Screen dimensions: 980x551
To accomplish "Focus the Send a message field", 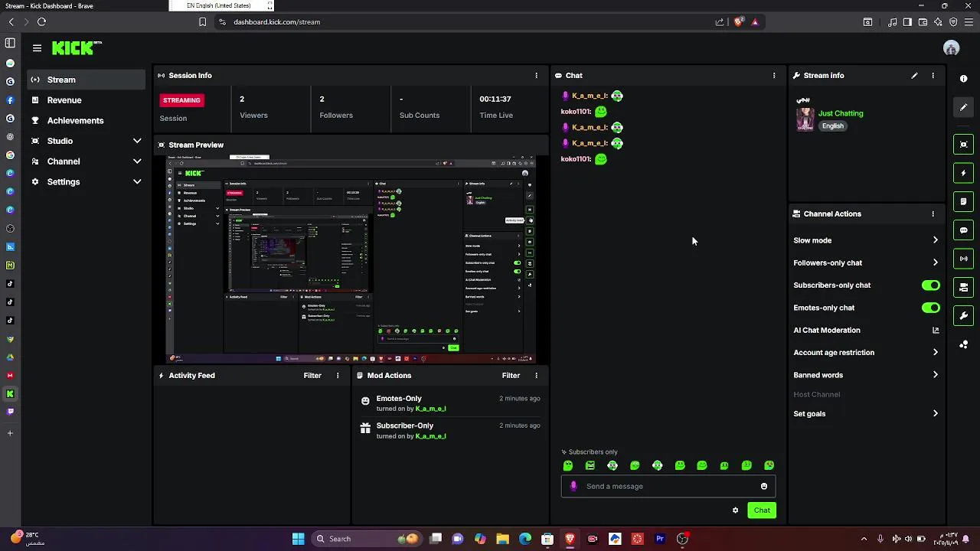I will click(668, 486).
